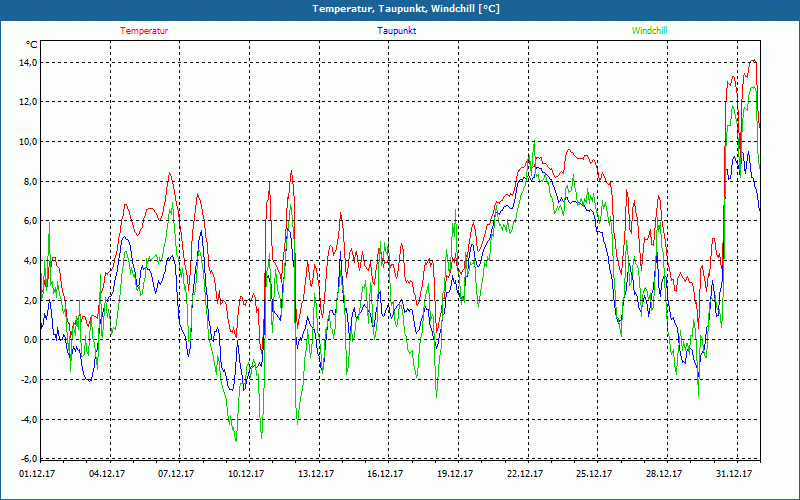Click the 19.12.17 date label
Screen dimensions: 800x500
tap(455, 474)
